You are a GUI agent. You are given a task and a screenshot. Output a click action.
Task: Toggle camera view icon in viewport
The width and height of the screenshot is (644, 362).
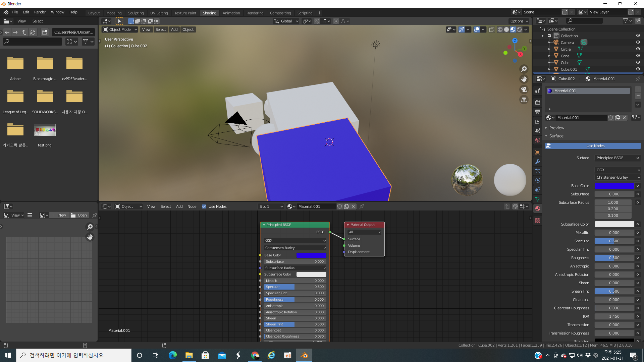click(x=524, y=89)
